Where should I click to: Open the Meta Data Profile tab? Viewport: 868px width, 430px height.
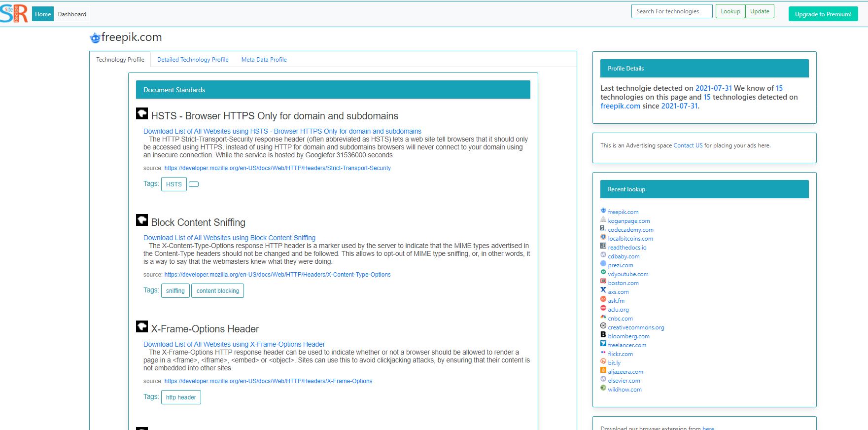pyautogui.click(x=264, y=60)
